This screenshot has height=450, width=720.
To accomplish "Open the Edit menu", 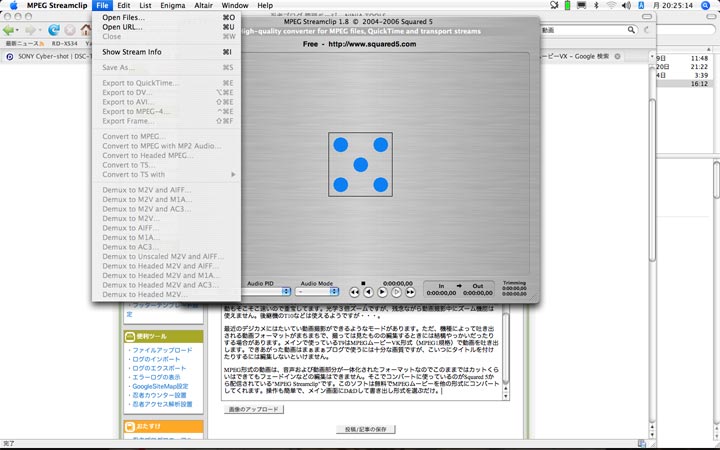I will (124, 6).
